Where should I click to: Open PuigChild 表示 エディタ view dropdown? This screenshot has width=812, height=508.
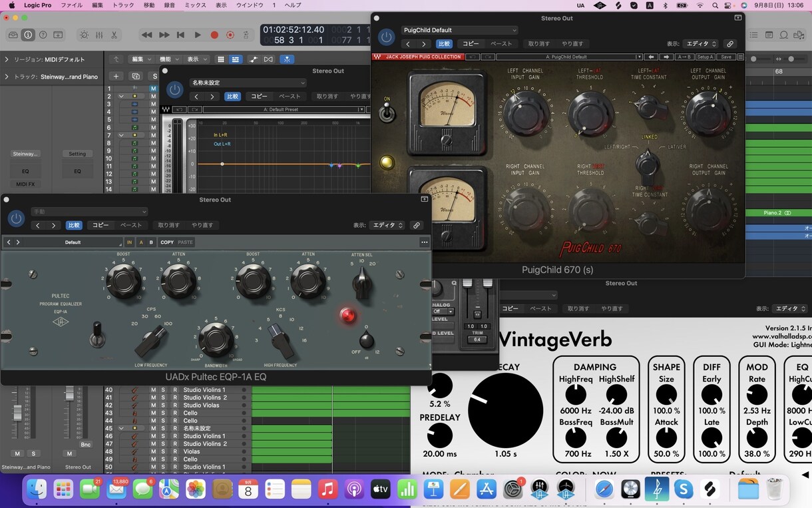point(700,44)
